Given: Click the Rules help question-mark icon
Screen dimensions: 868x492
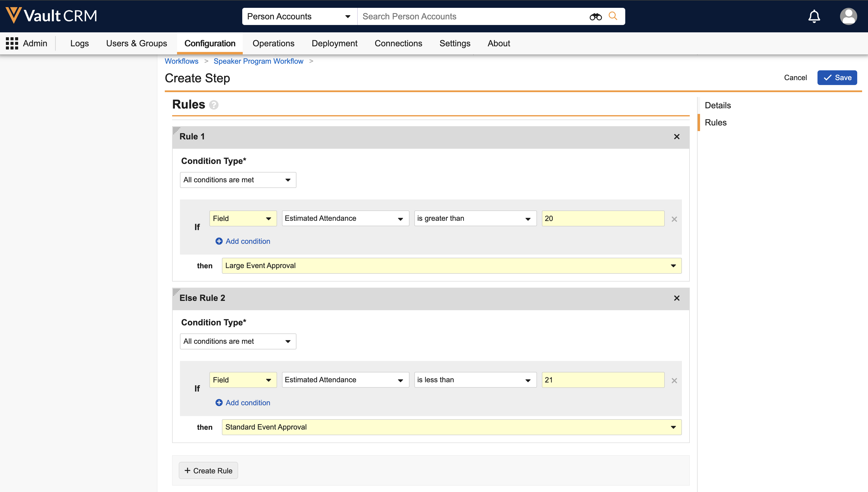Looking at the screenshot, I should (x=214, y=105).
